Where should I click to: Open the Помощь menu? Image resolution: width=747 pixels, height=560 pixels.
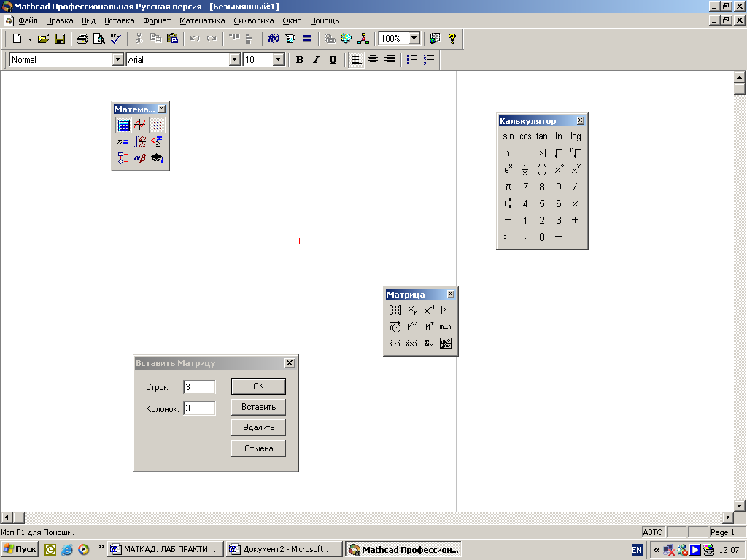click(325, 20)
